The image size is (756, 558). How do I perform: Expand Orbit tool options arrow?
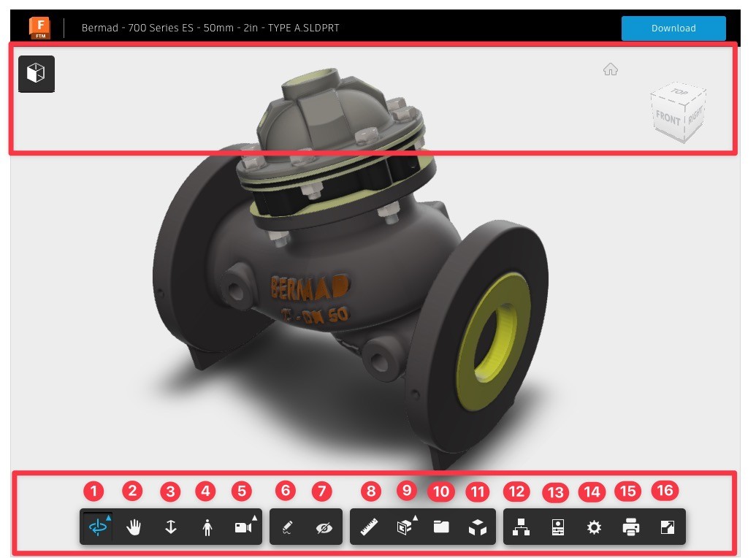(109, 518)
